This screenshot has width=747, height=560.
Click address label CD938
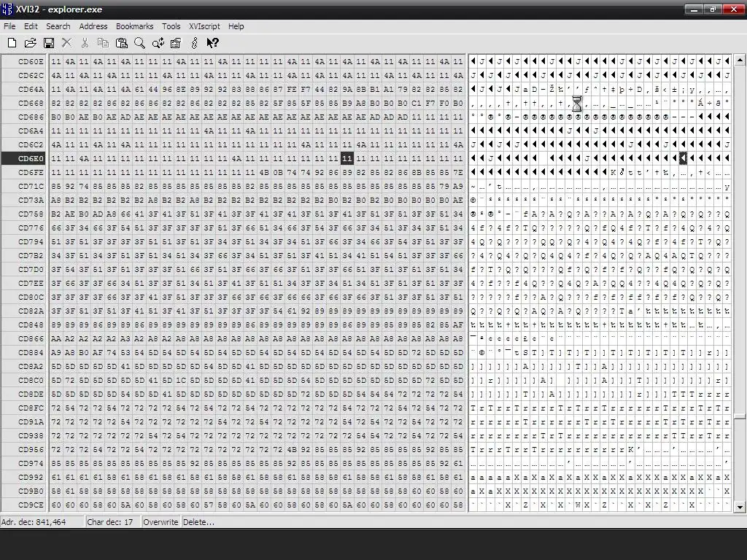pos(31,435)
